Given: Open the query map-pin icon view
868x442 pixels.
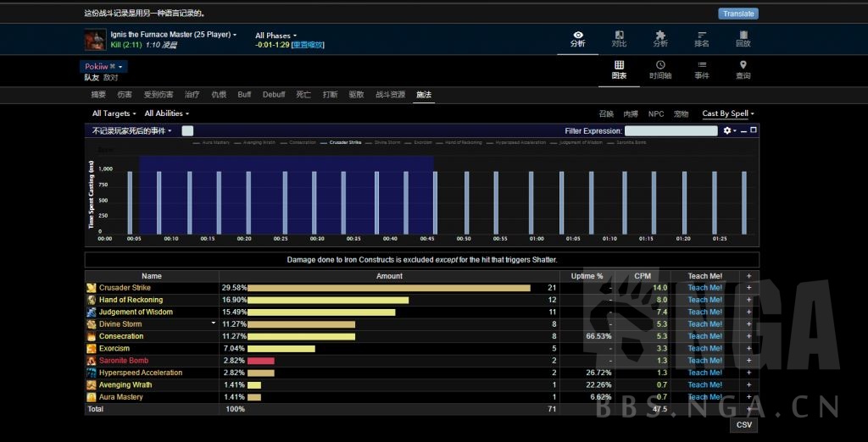Looking at the screenshot, I should pyautogui.click(x=743, y=69).
